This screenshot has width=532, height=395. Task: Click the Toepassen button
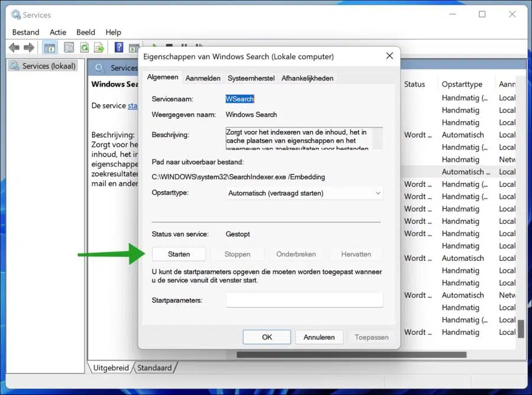pyautogui.click(x=372, y=337)
